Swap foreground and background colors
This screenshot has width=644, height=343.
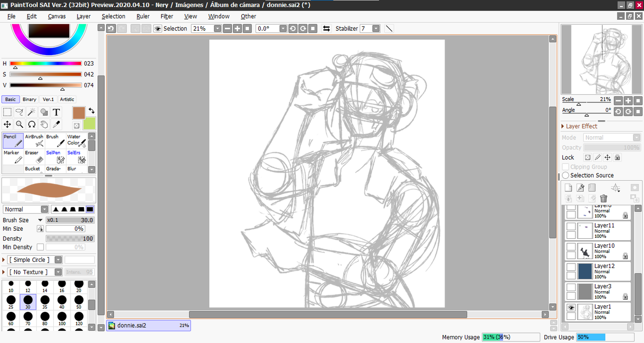tap(92, 110)
